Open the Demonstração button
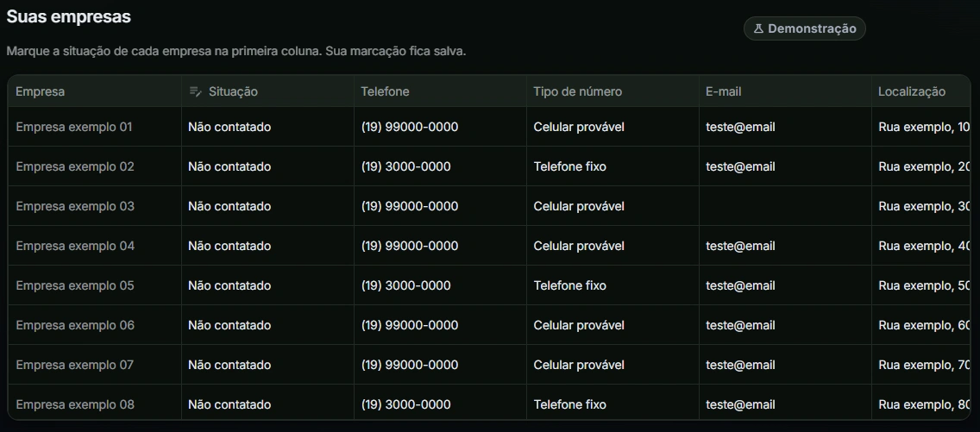Screen dimensions: 980x432 804,28
